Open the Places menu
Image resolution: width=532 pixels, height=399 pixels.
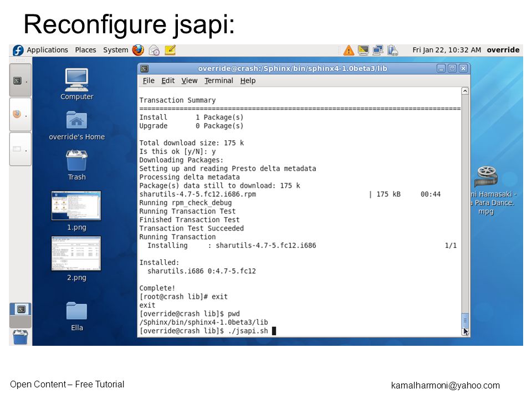click(85, 50)
